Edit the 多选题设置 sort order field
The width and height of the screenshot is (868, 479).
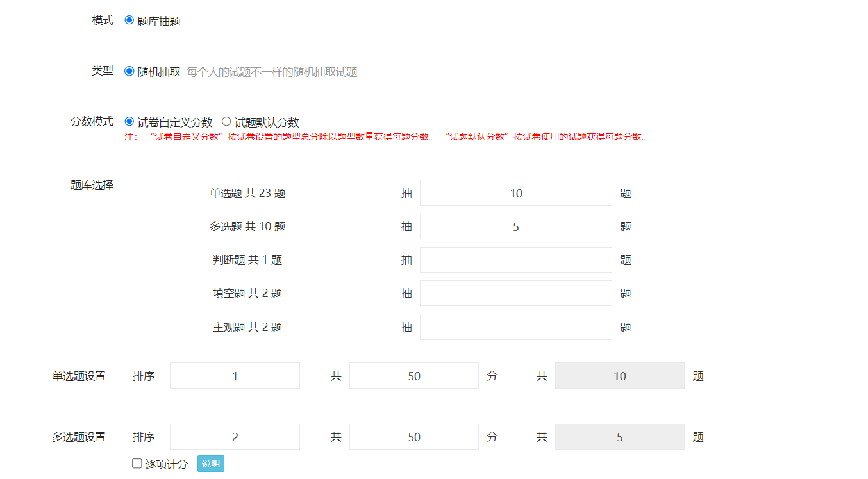point(235,436)
